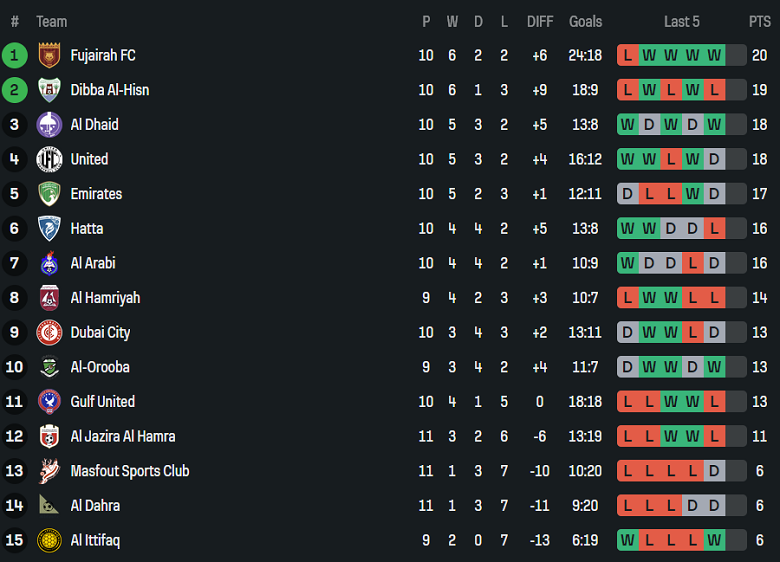780x562 pixels.
Task: Click the Al Jazira Al Hamra badge
Action: [x=49, y=437]
